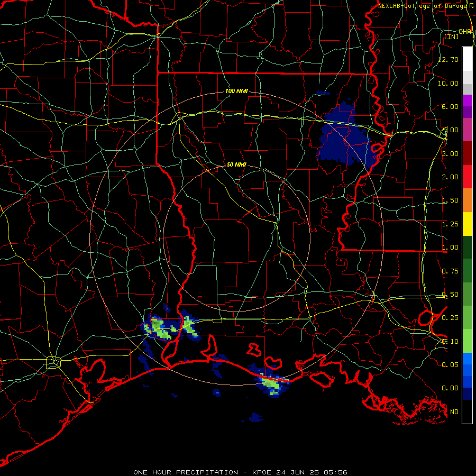Click the light green legend swatch
This screenshot has height=476, width=476.
(467, 341)
